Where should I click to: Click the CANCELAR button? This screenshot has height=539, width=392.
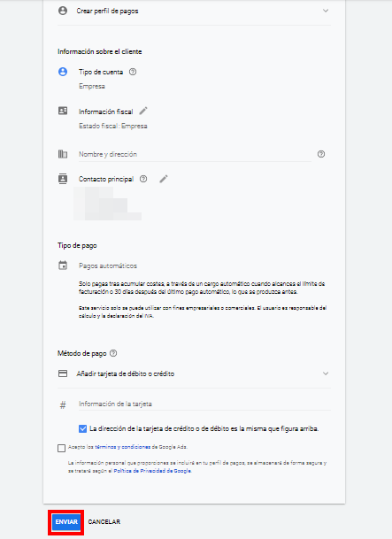coord(104,522)
